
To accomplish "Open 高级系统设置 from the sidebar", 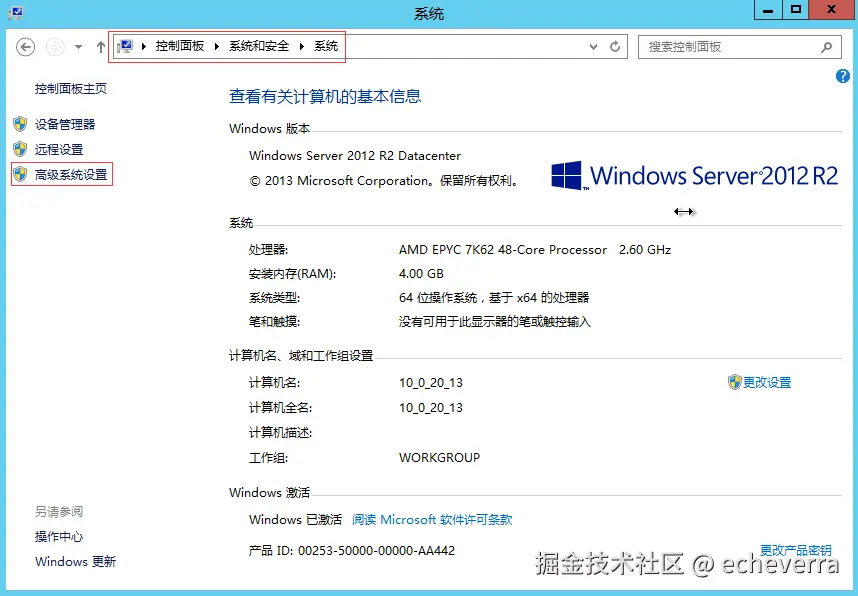I will 71,175.
